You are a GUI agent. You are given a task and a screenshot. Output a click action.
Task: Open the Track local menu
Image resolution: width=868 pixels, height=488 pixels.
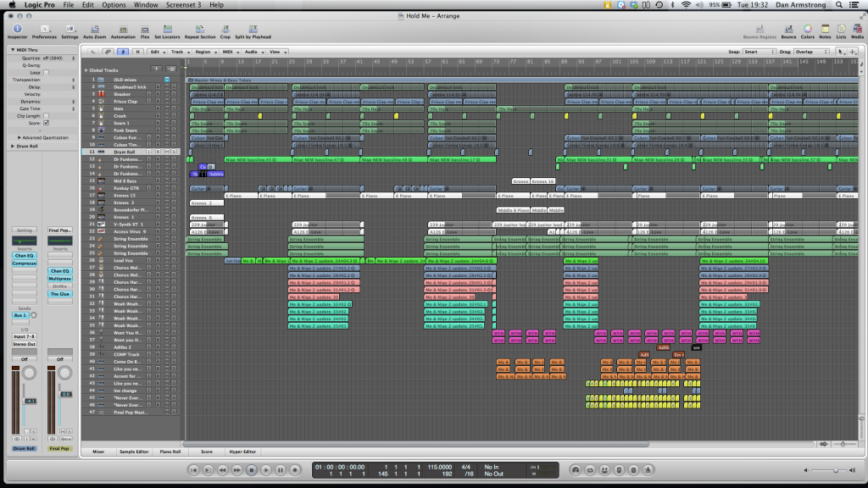pos(180,52)
